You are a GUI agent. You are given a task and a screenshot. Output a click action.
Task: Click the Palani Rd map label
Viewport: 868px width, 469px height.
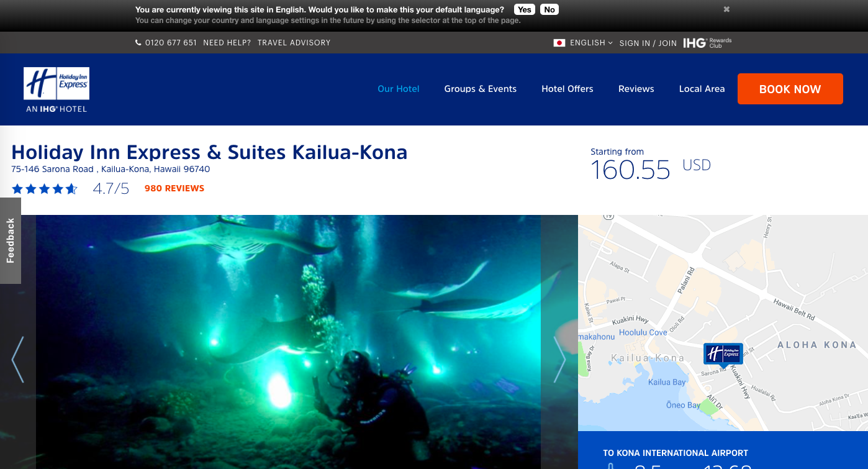point(685,281)
